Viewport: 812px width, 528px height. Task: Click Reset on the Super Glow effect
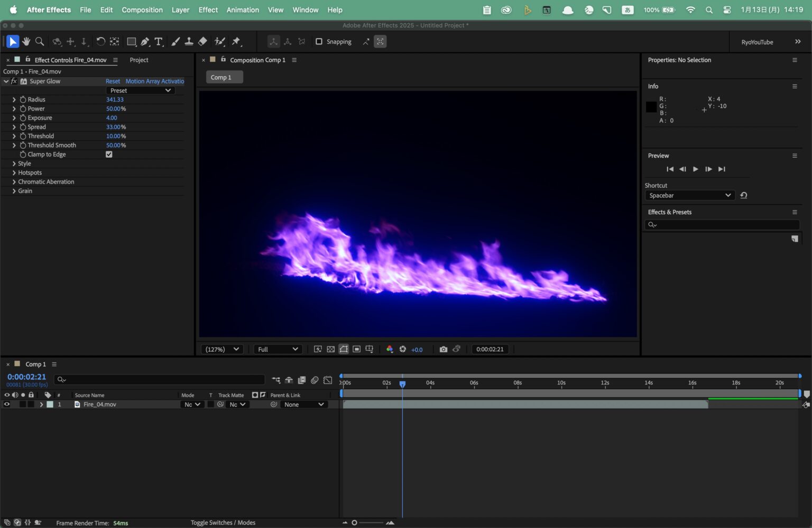(x=113, y=81)
